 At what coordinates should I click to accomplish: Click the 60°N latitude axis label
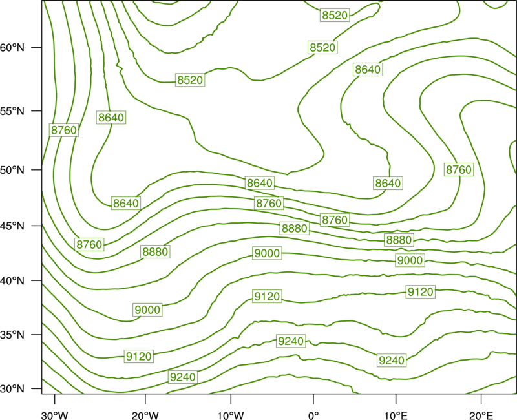click(x=12, y=47)
